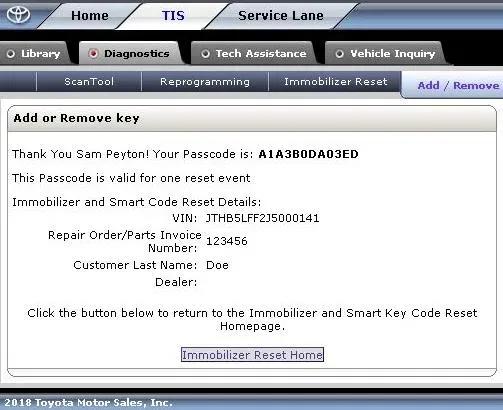Select the Diagnostics red radio indicator

(93, 53)
